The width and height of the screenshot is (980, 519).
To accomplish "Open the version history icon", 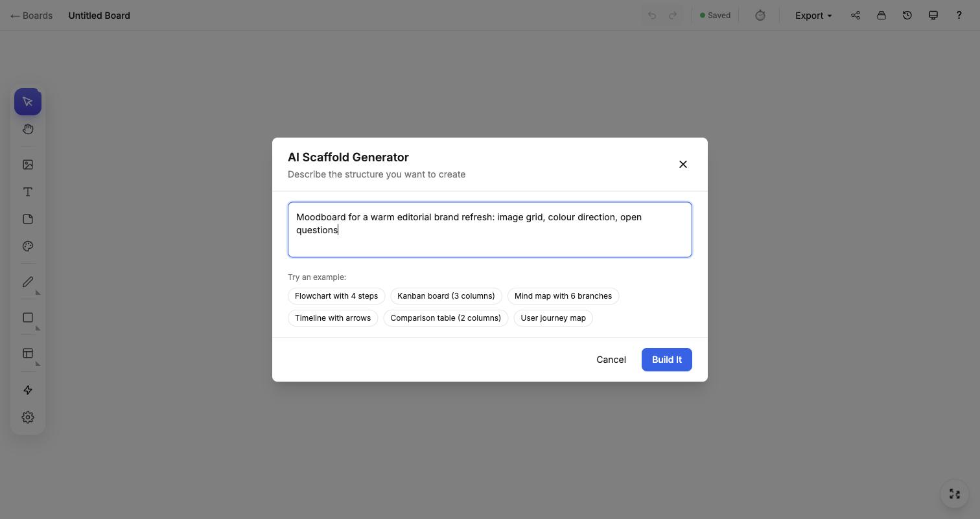I will (x=907, y=16).
